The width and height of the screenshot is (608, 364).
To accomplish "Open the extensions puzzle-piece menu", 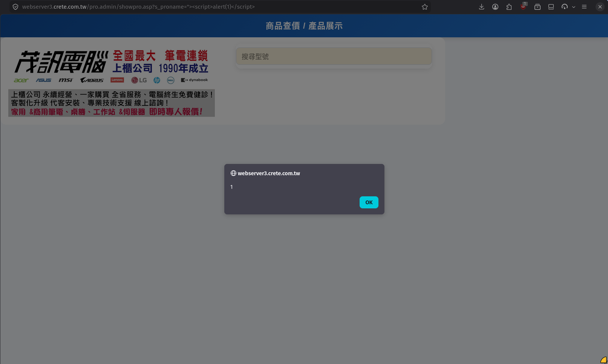I will [x=509, y=7].
